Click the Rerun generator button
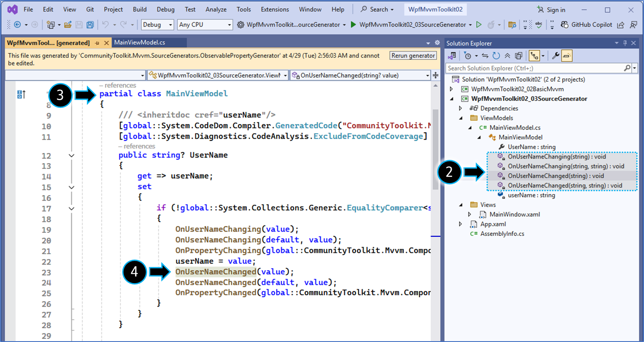 pos(413,55)
